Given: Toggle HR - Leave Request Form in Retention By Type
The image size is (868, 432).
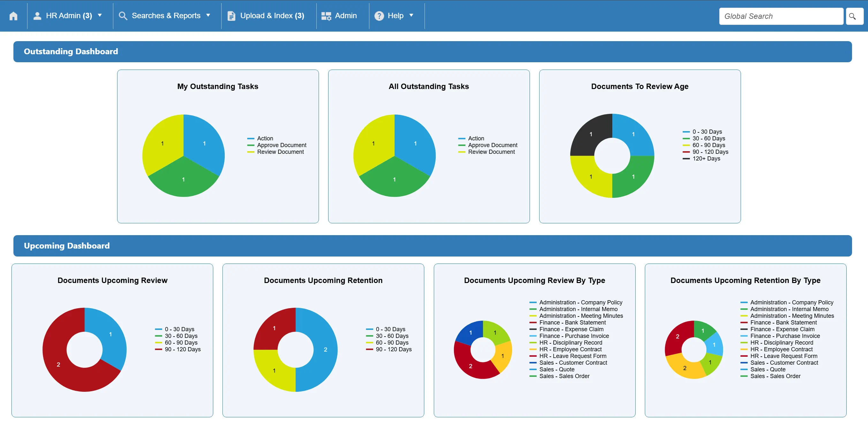Looking at the screenshot, I should click(778, 356).
